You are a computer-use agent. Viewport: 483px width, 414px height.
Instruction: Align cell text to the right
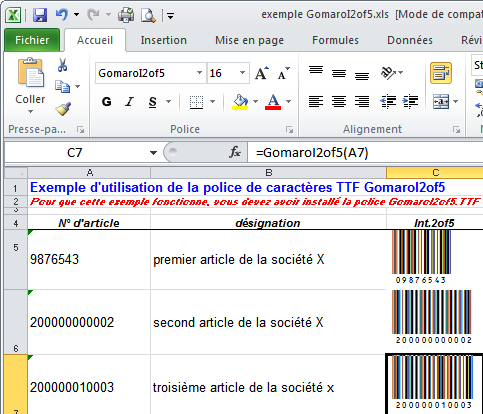(x=362, y=101)
